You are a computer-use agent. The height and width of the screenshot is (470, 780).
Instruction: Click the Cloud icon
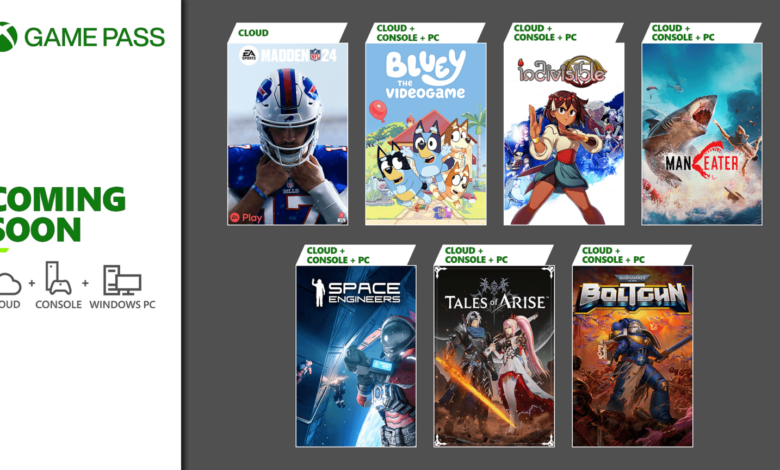(x=9, y=283)
